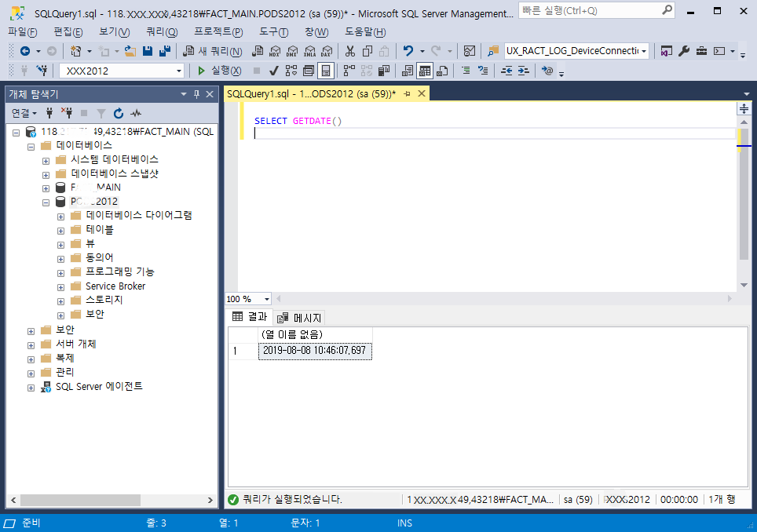
Task: Click the wrench properties icon
Action: tap(684, 51)
